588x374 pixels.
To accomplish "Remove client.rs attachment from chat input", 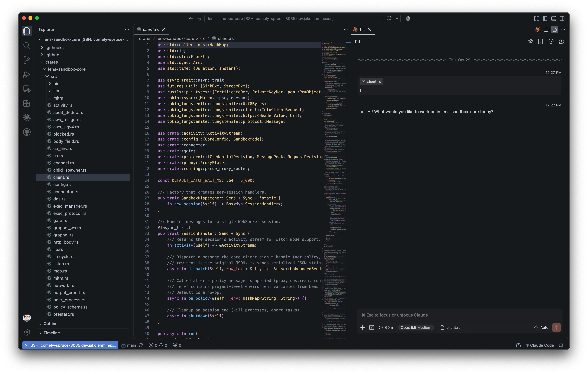I will tap(465, 327).
